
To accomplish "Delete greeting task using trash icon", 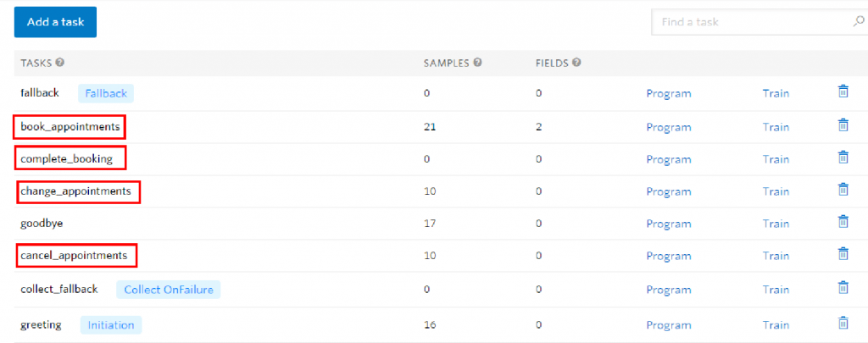I will (843, 323).
